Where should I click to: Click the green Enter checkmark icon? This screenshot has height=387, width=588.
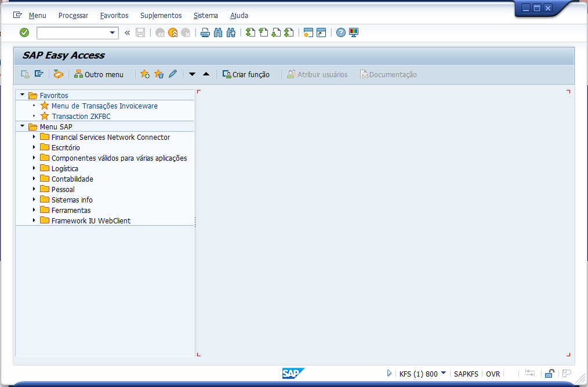click(24, 32)
